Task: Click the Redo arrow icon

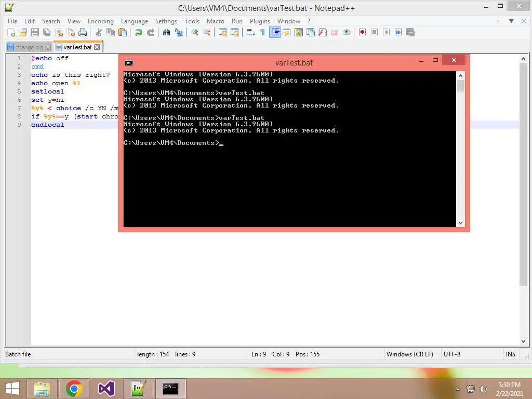Action: click(x=150, y=32)
